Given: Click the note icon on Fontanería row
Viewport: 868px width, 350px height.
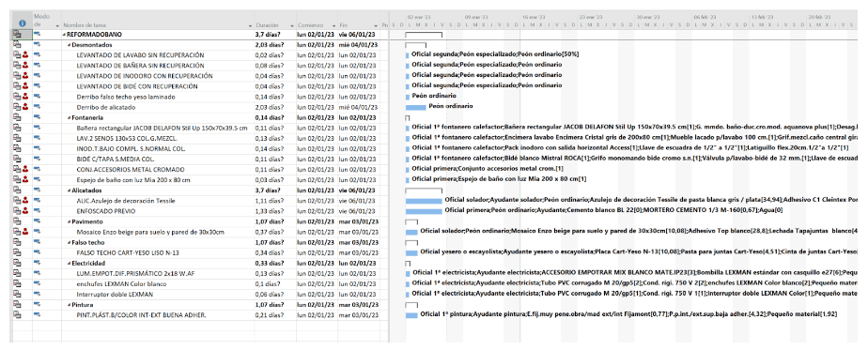Looking at the screenshot, I should tap(17, 117).
